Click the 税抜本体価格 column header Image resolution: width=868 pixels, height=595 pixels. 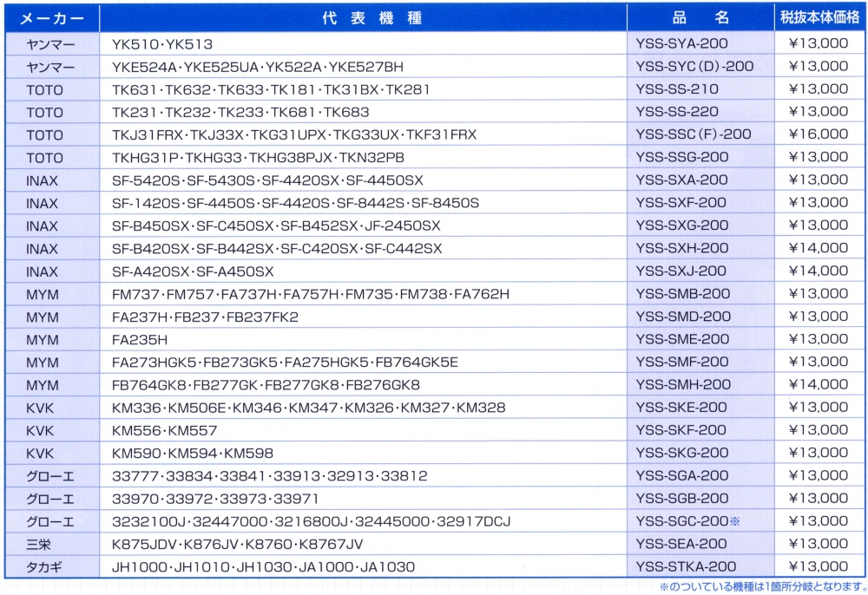pos(820,17)
